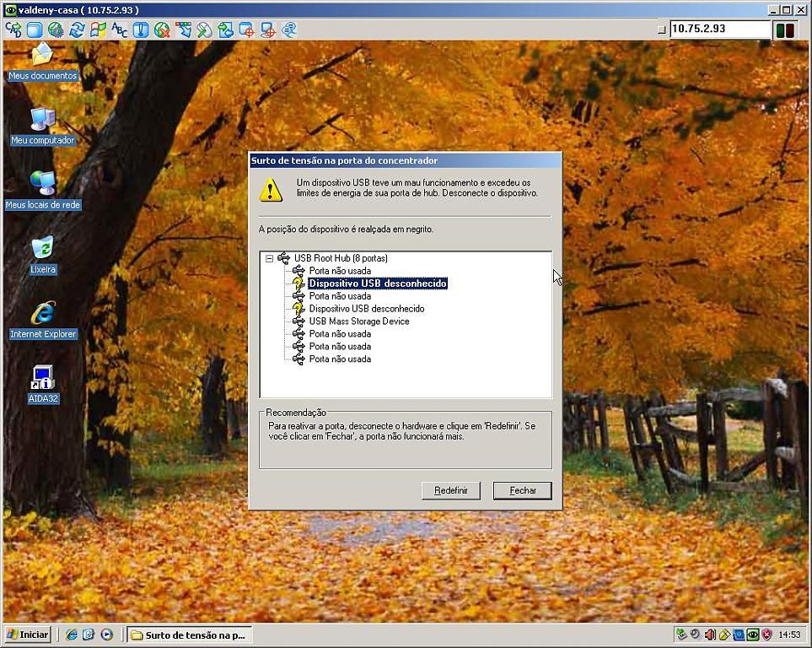The image size is (812, 648).
Task: Select the Meus locais de rede icon
Action: pyautogui.click(x=42, y=190)
